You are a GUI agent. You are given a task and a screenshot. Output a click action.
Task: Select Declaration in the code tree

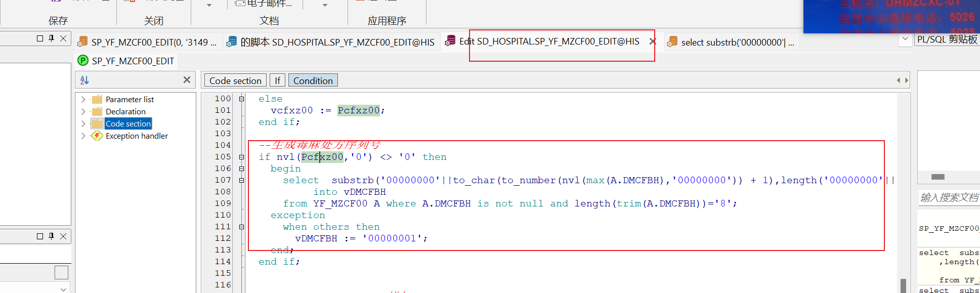(x=125, y=111)
